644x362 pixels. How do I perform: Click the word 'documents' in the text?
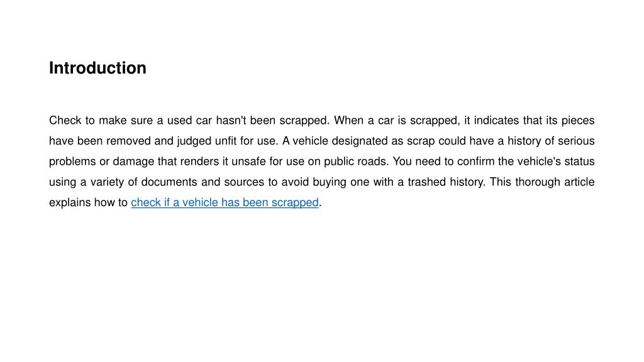coord(169,182)
